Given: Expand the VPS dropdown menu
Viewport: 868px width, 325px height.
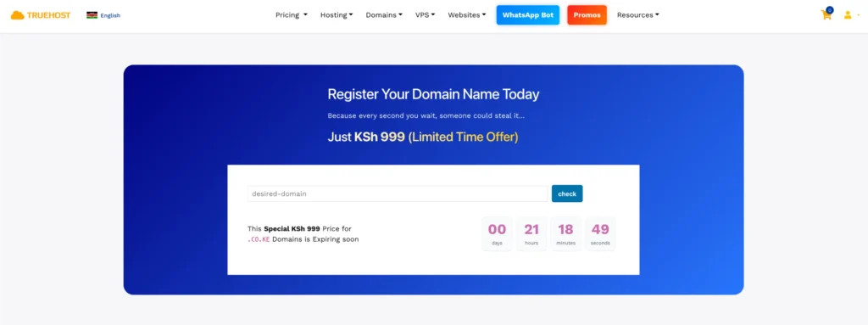Looking at the screenshot, I should click(426, 15).
